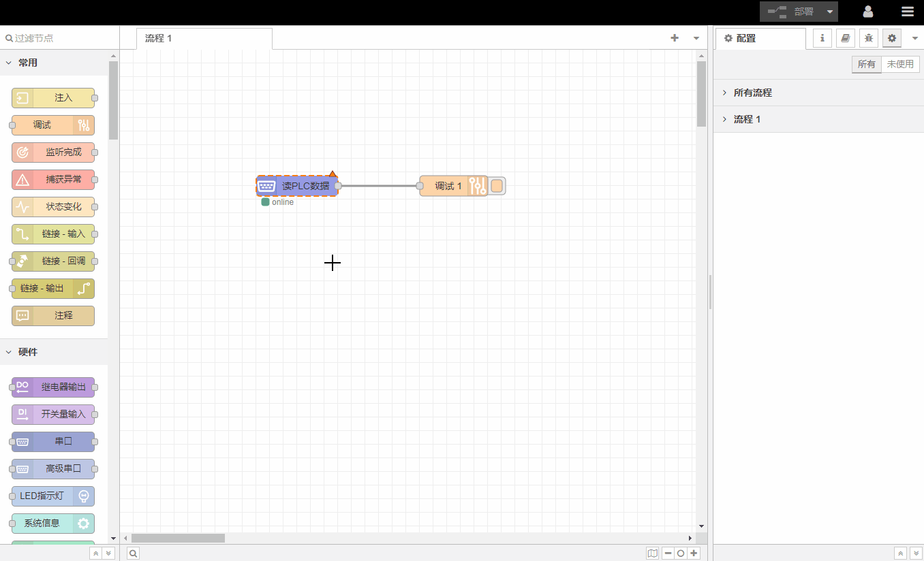
Task: Click the canvas horizontal scrollbar thumb
Action: [178, 538]
